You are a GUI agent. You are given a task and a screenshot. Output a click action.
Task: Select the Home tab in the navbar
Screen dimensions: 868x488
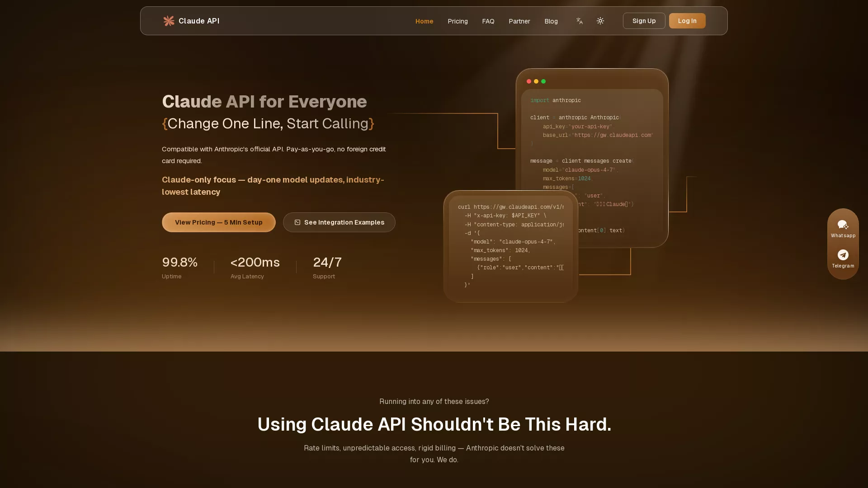[x=424, y=21]
